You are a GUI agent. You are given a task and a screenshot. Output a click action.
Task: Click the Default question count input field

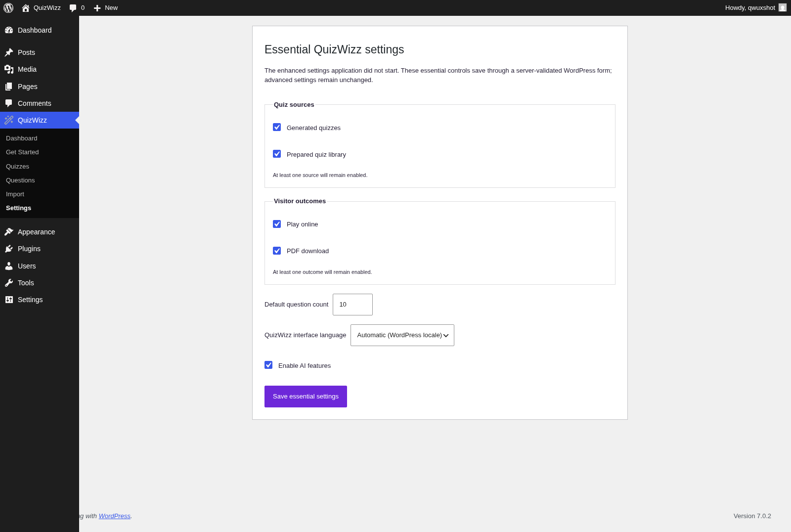(352, 305)
